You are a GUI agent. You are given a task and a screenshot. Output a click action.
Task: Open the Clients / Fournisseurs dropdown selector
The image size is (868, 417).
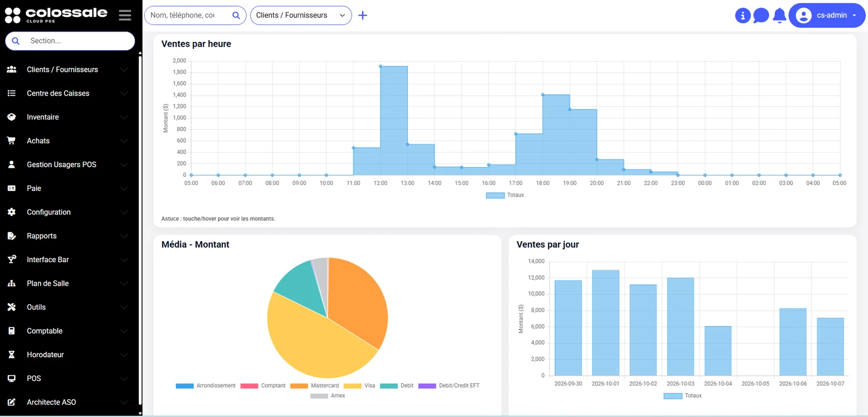tap(301, 15)
